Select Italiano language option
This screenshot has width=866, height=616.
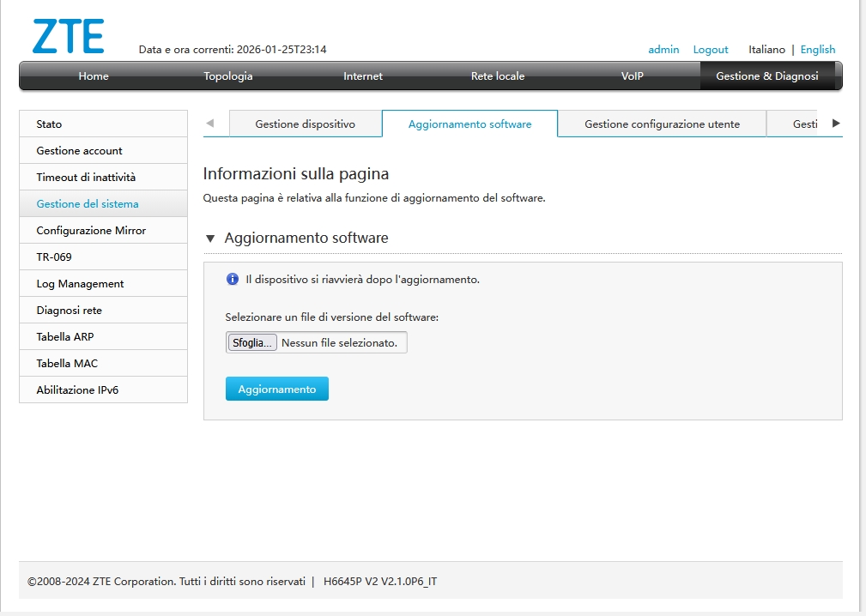(x=766, y=50)
